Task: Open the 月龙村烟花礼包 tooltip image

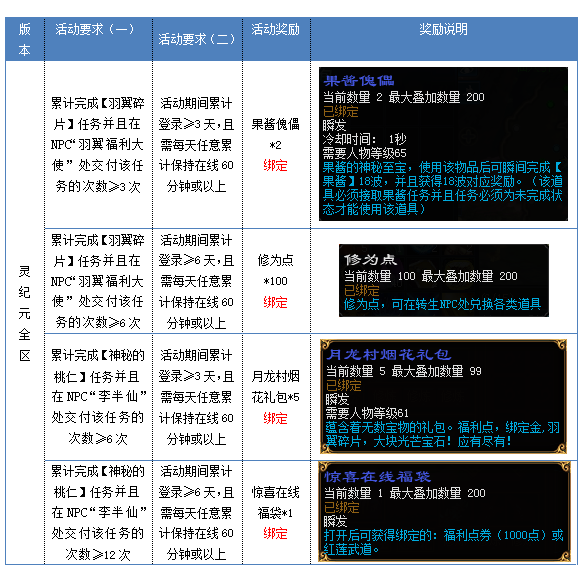Action: pyautogui.click(x=443, y=396)
